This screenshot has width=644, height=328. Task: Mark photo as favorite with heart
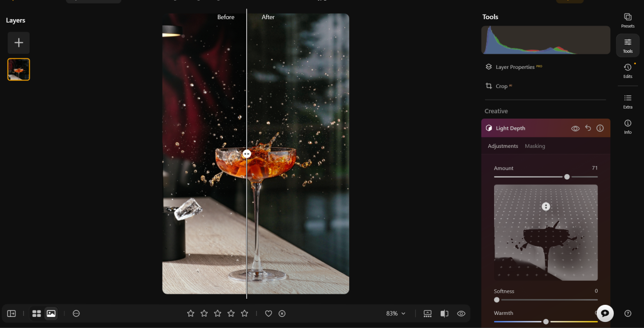[269, 313]
